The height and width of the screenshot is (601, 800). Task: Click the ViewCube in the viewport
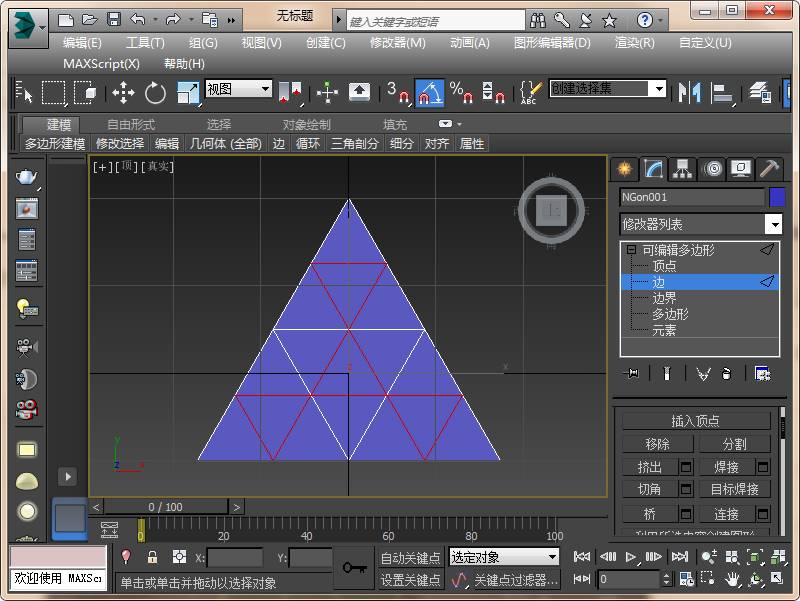pyautogui.click(x=551, y=210)
